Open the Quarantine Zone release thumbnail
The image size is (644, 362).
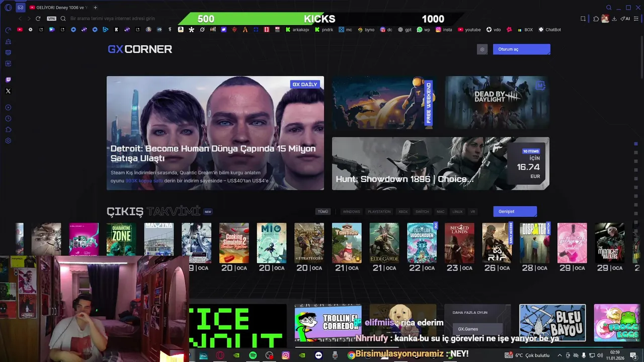pos(121,239)
